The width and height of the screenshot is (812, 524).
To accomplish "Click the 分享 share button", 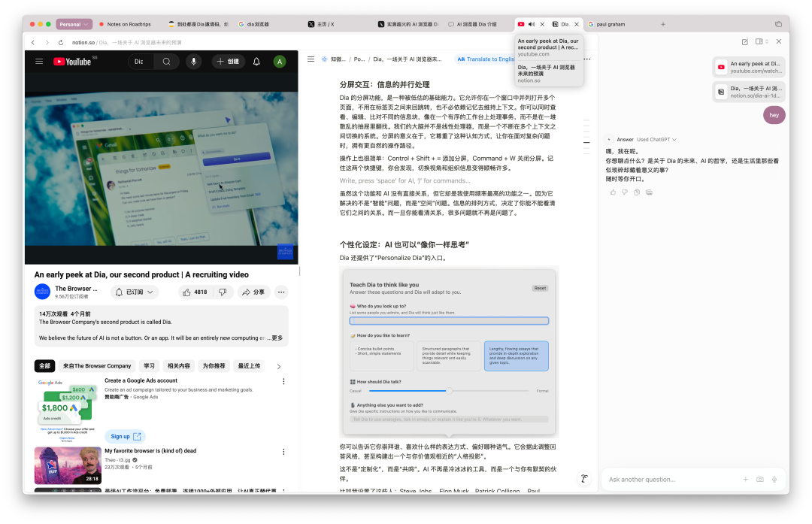I will (x=253, y=292).
